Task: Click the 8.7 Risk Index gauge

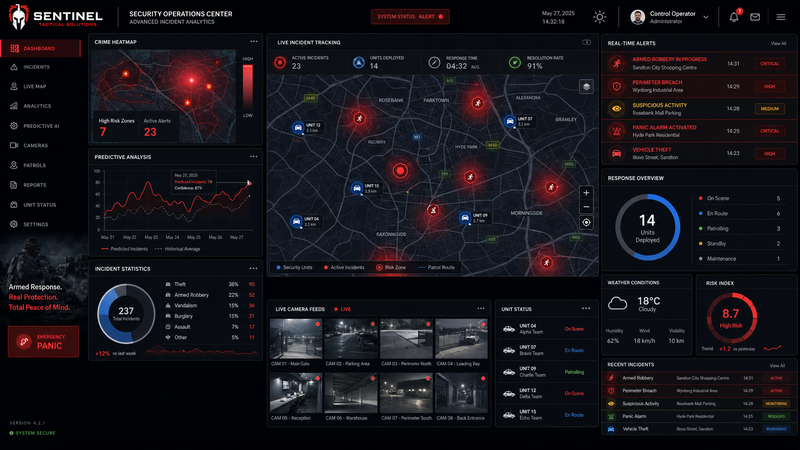Action: [x=731, y=317]
